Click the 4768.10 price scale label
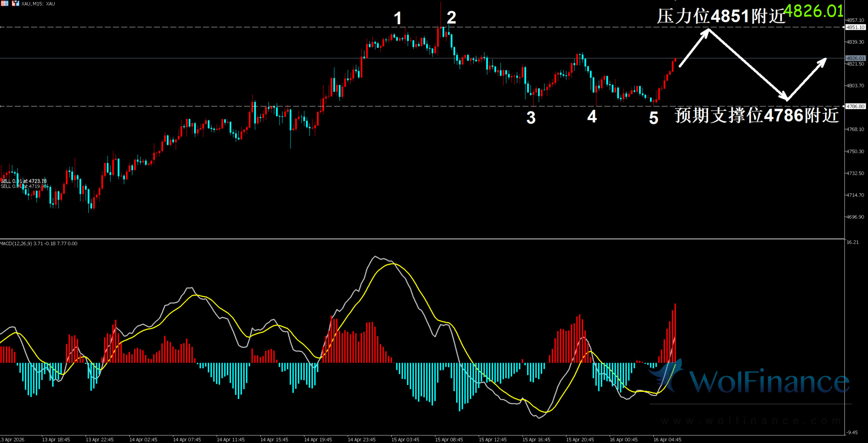Screen dimensions: 868x443 click(855, 129)
